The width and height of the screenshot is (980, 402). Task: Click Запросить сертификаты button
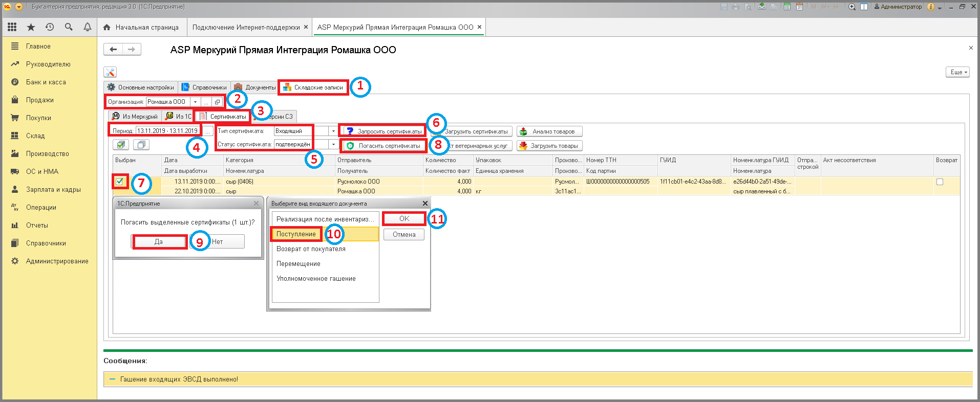tap(384, 131)
